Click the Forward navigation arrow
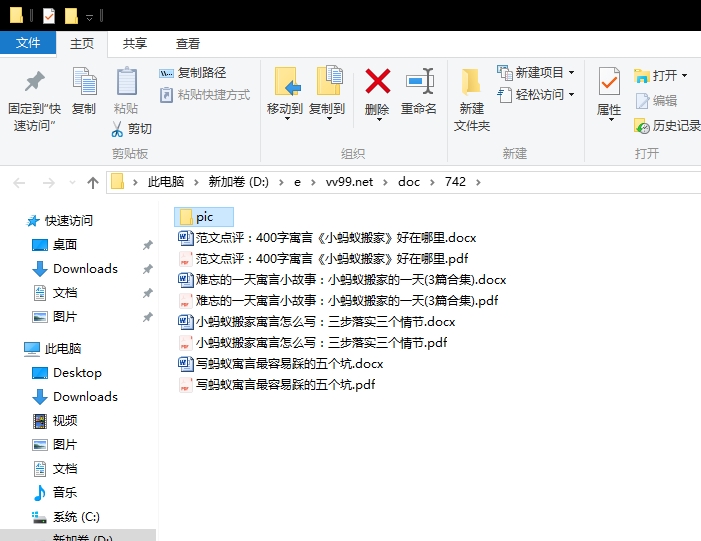Screen dimensions: 701x541 pyautogui.click(x=48, y=182)
